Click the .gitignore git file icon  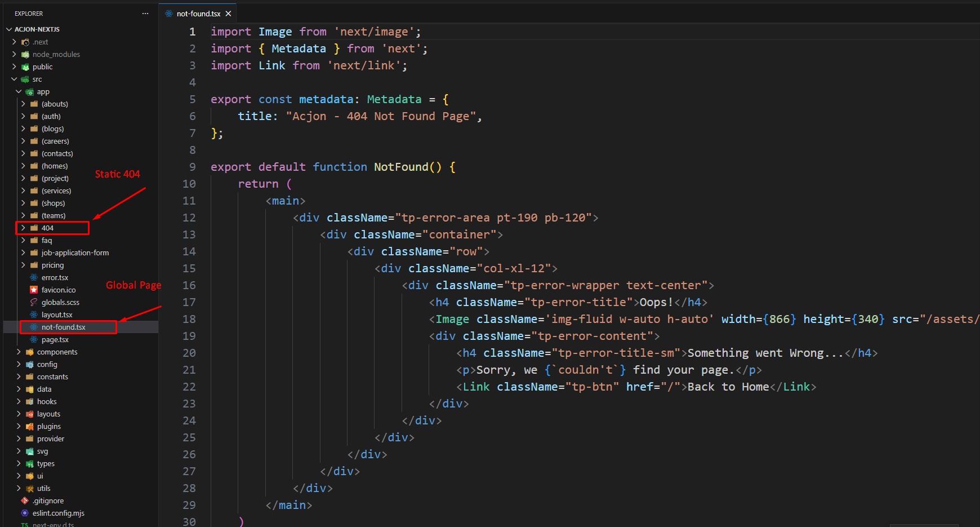coord(25,501)
